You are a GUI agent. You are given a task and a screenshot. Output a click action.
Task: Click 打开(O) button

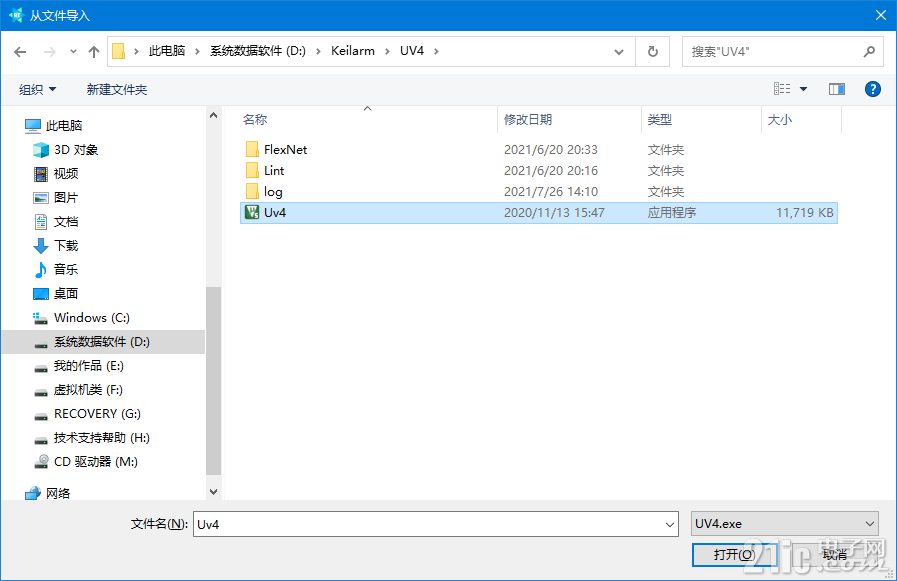coord(734,555)
